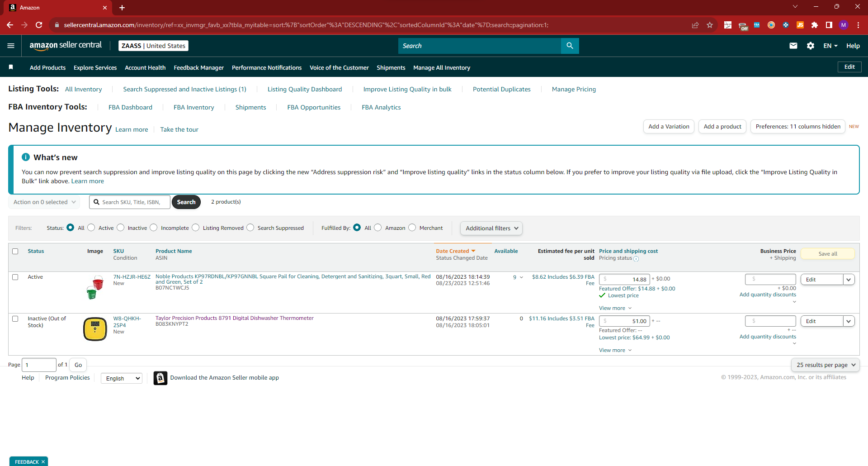Select Merchant in Fulfilled By filter
868x466 pixels.
(x=412, y=228)
